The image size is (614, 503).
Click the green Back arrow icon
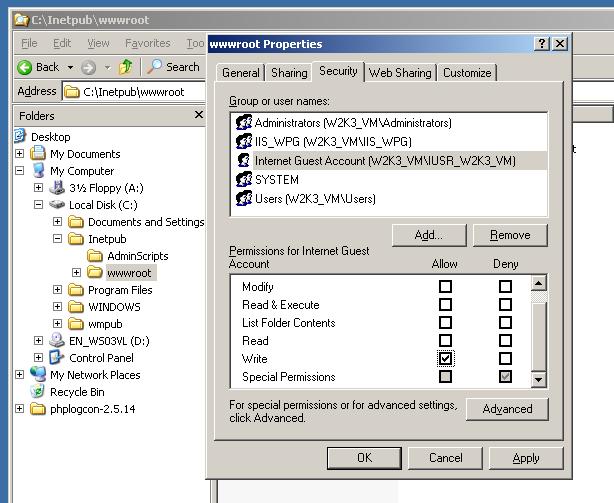(24, 67)
